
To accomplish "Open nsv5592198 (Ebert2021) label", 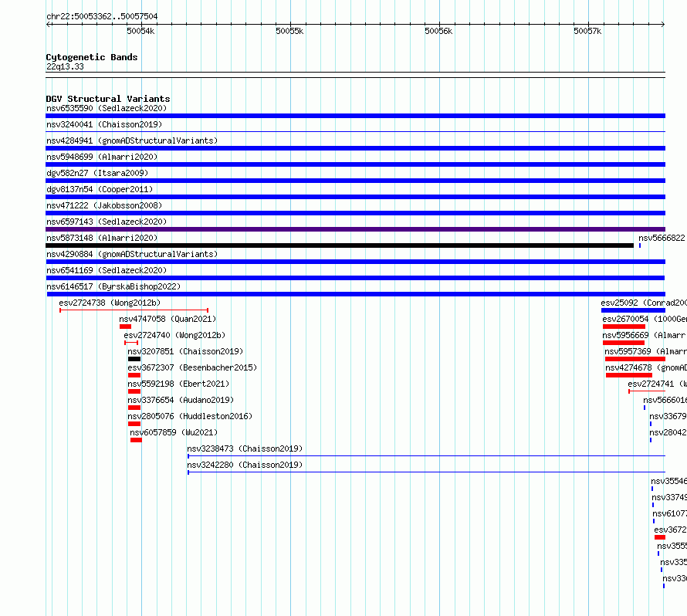I will pyautogui.click(x=178, y=384).
